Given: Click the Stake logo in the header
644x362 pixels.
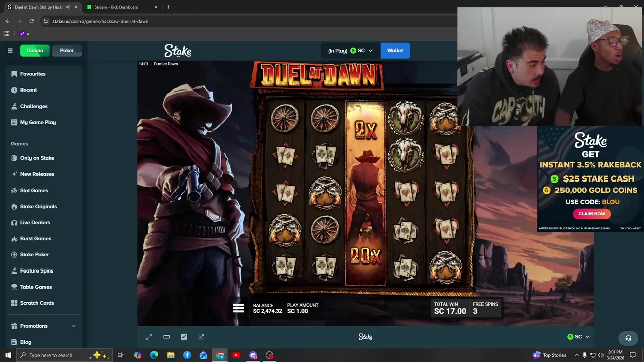Looking at the screenshot, I should [178, 51].
